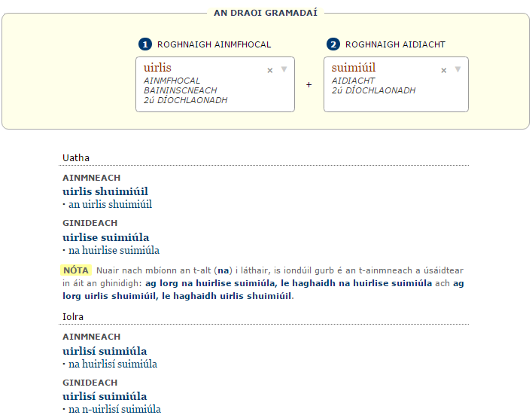Open the noun selector dropdown arrow
Image resolution: width=532 pixels, height=418 pixels.
point(284,69)
